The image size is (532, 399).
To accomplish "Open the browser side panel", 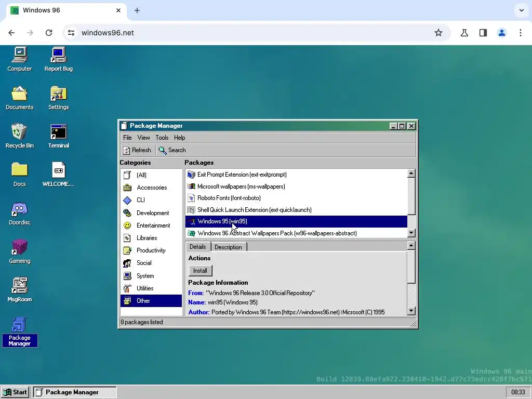I will point(483,33).
